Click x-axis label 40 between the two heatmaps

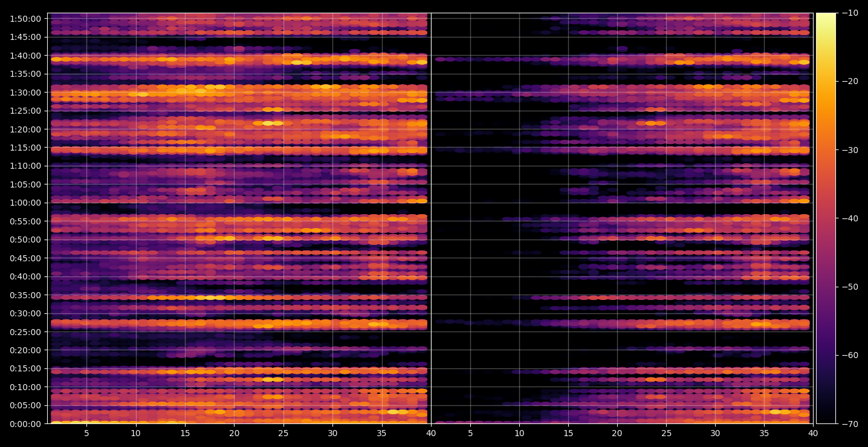click(431, 433)
